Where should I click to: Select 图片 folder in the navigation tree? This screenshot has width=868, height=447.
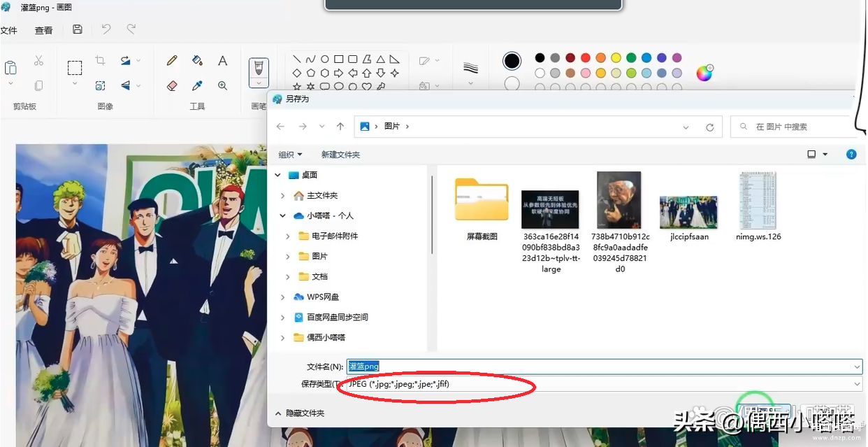(319, 257)
